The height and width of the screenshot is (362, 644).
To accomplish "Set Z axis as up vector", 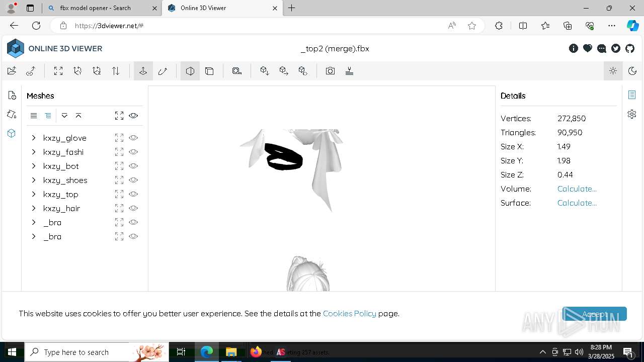I will click(x=97, y=71).
